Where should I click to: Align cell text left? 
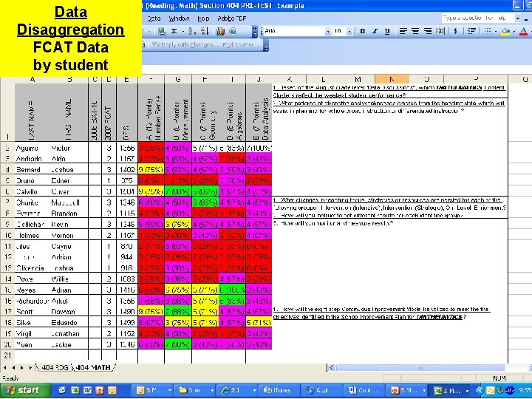click(x=403, y=31)
